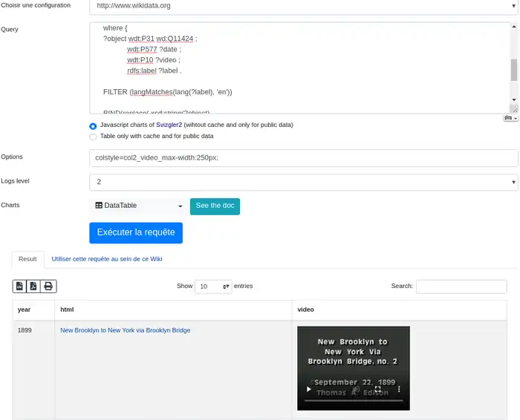
Task: Click the video progress bar
Action: pyautogui.click(x=353, y=401)
